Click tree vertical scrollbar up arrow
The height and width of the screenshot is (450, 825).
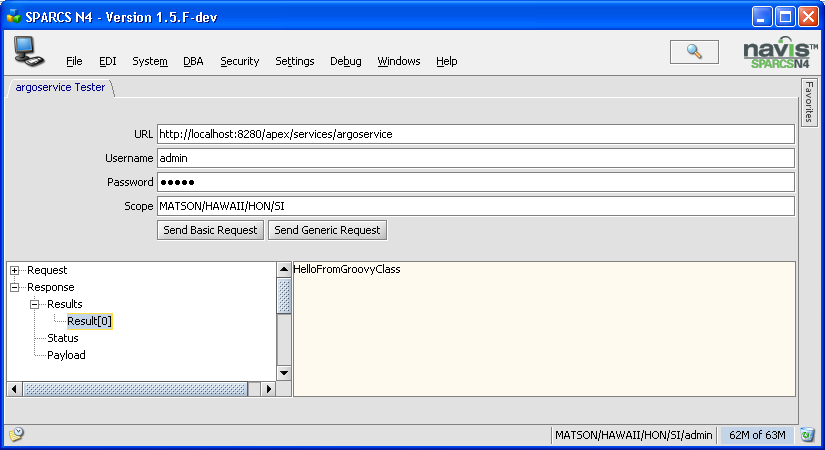284,269
